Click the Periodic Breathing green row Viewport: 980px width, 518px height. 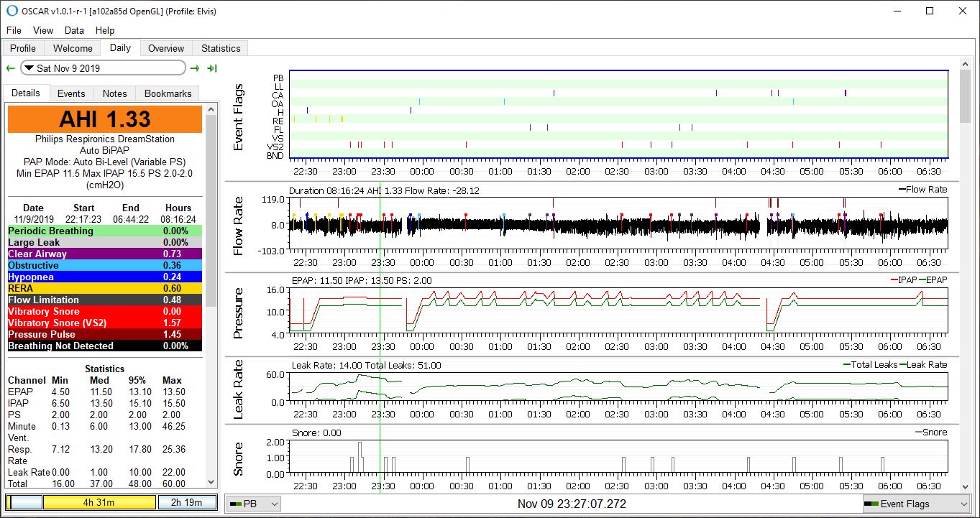tap(105, 231)
